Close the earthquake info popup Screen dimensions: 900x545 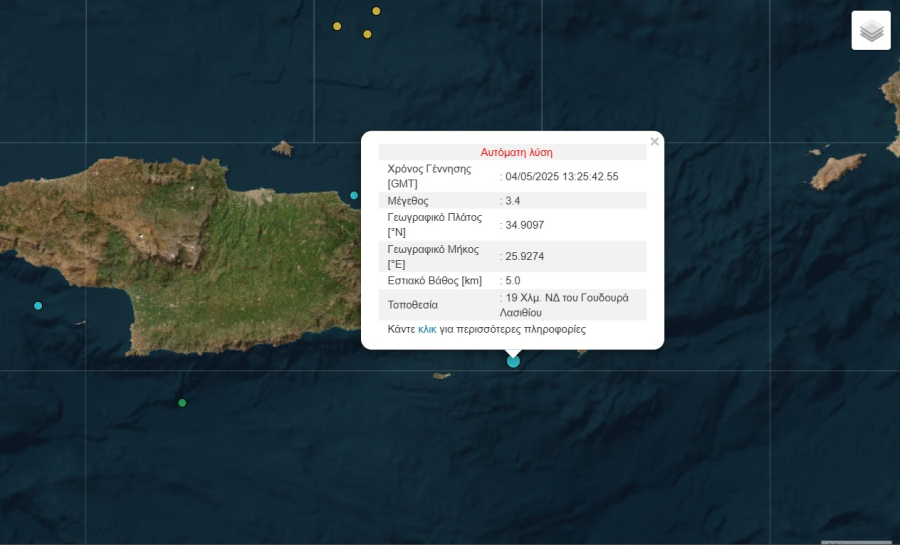[x=654, y=142]
